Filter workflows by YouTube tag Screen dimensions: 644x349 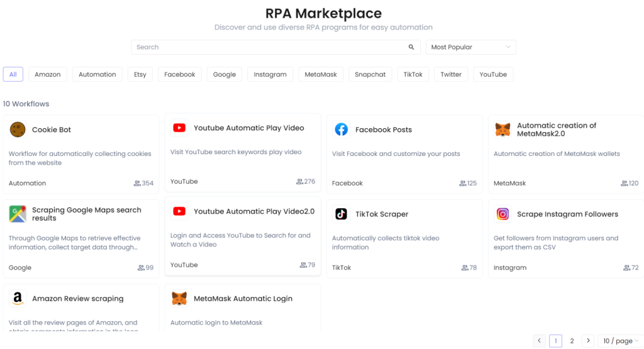493,74
